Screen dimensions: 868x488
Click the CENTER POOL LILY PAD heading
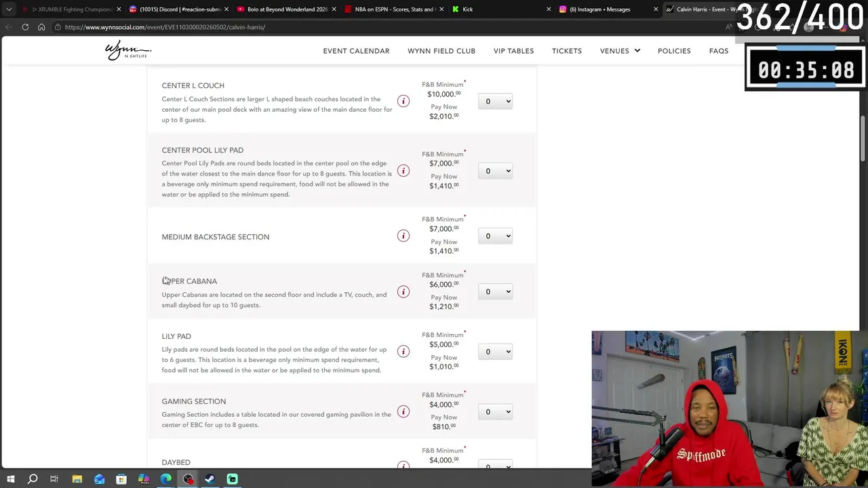202,150
